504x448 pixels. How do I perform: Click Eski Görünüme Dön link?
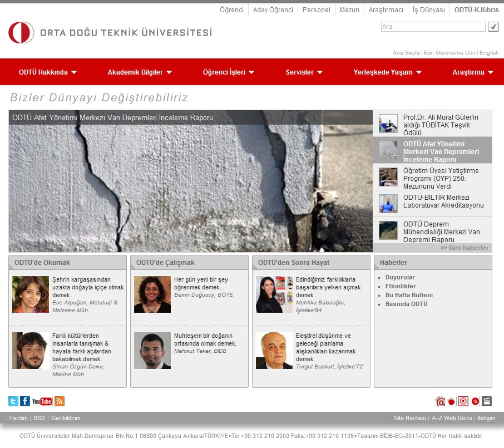449,52
